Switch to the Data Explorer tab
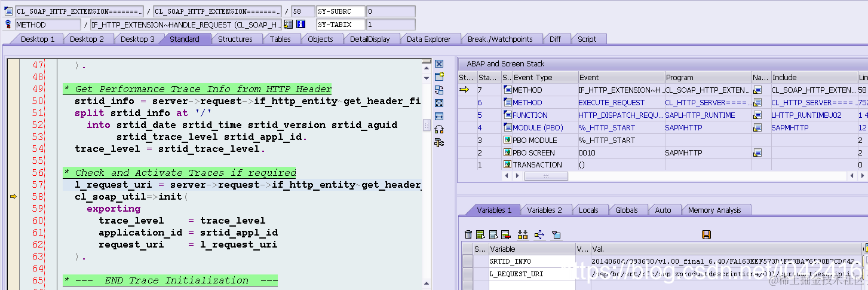The height and width of the screenshot is (290, 868). tap(429, 39)
